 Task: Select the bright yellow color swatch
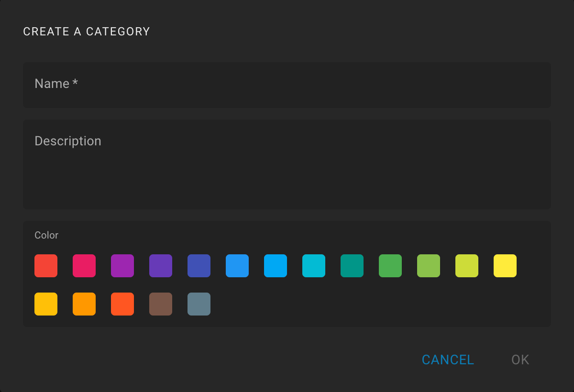(x=505, y=266)
